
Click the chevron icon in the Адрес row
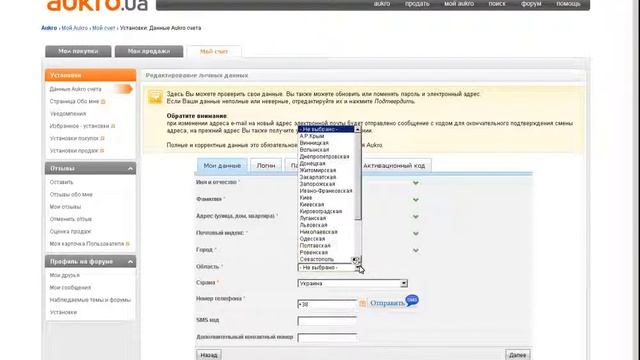click(x=416, y=216)
